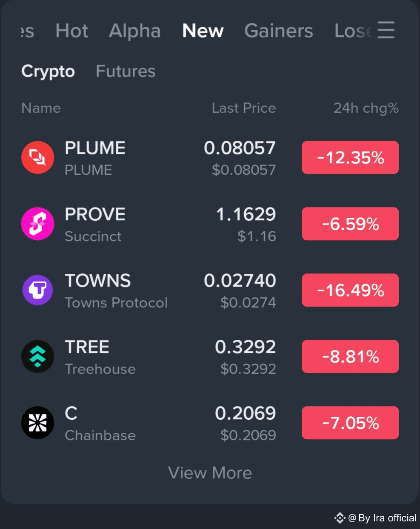420x529 pixels.
Task: Select the Futures sub-tab
Action: click(x=126, y=71)
